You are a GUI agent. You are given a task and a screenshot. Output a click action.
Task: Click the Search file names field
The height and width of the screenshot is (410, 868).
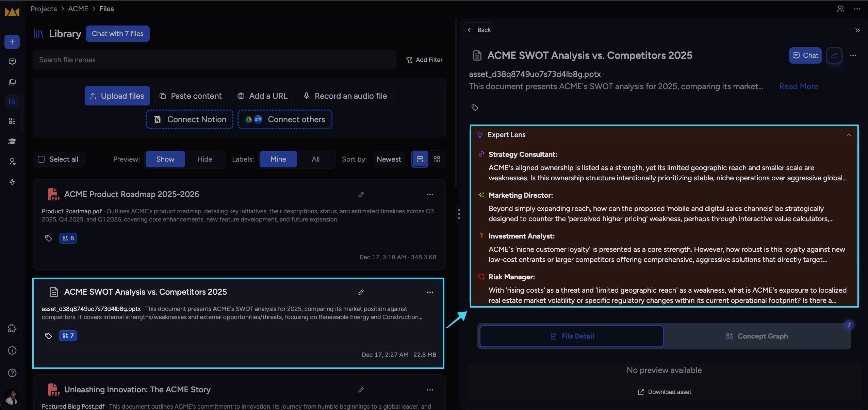point(214,60)
